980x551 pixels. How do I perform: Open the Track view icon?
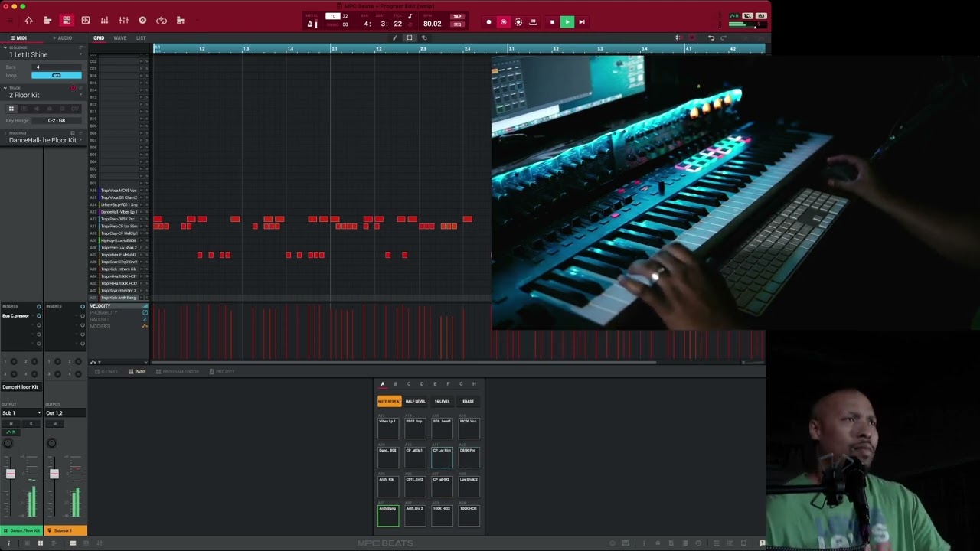(47, 21)
